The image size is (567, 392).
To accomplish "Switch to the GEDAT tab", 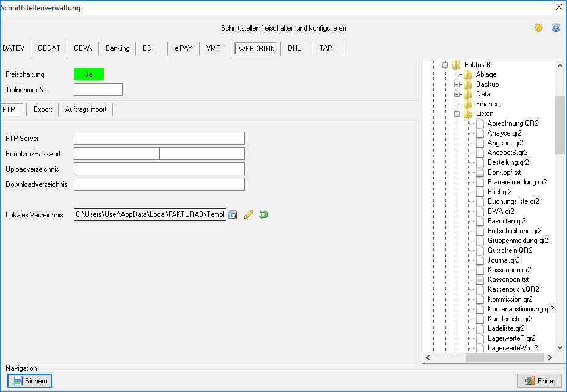I will (x=49, y=48).
